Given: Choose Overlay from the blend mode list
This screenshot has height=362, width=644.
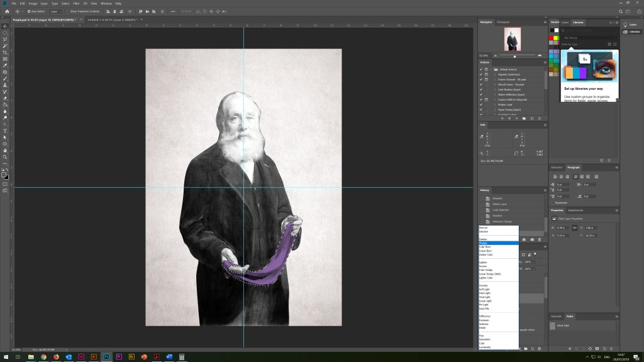Looking at the screenshot, I should click(484, 285).
